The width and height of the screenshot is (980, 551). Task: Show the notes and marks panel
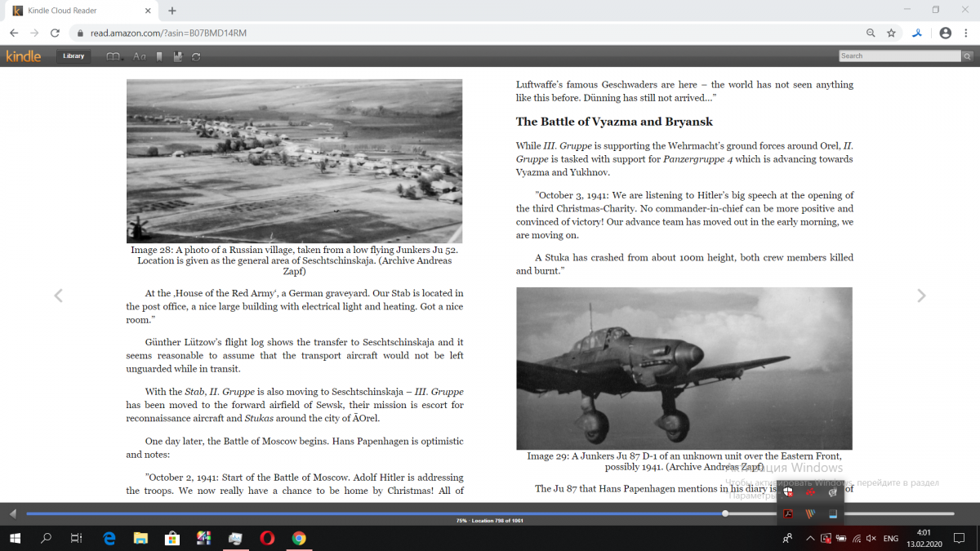coord(178,56)
